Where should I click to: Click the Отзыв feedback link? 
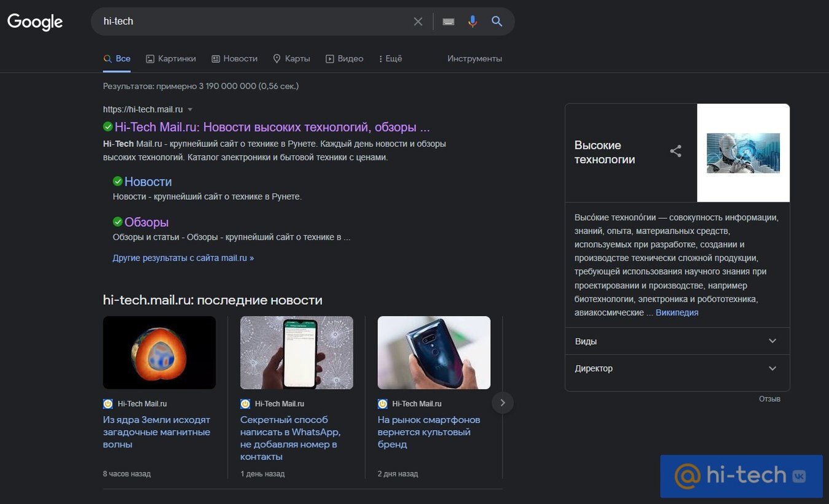pos(769,399)
